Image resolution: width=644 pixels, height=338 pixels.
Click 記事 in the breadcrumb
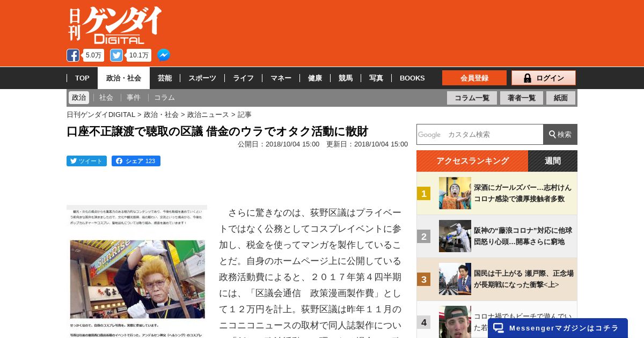click(245, 114)
